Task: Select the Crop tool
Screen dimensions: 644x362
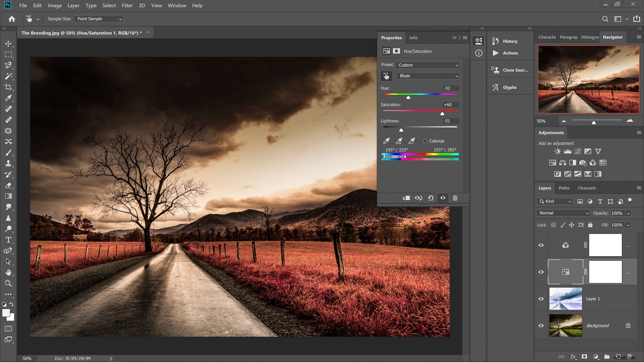Action: [x=9, y=87]
